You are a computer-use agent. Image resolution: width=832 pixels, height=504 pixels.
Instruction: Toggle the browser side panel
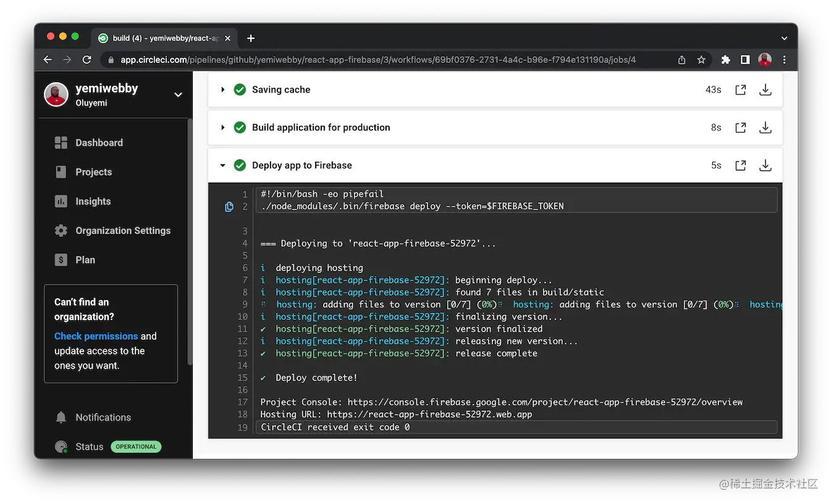pos(746,60)
